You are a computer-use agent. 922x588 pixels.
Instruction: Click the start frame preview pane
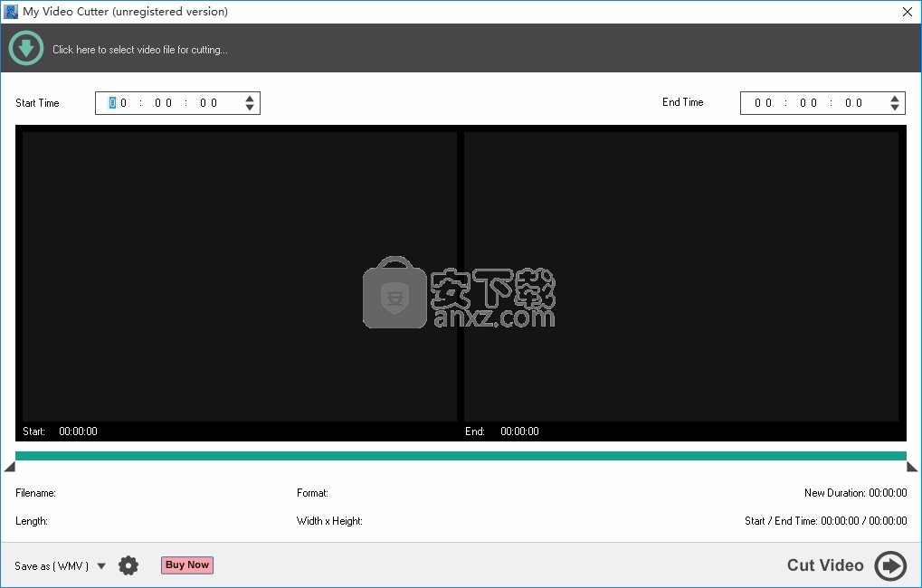coord(239,277)
